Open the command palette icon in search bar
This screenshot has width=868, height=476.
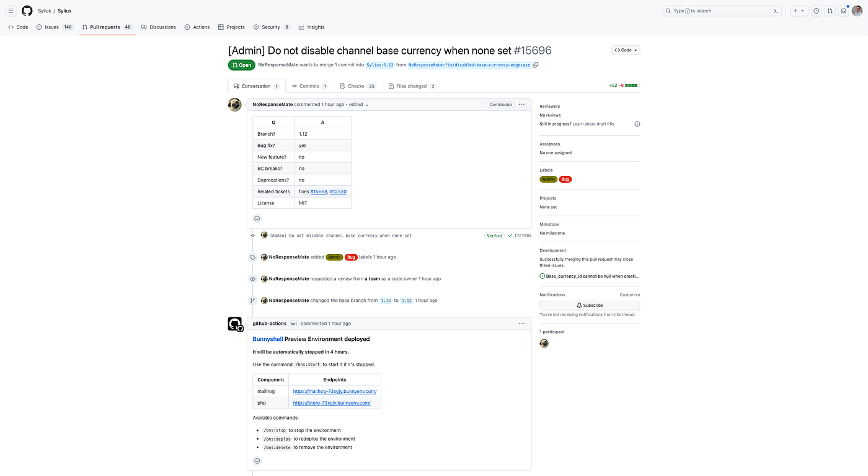(775, 11)
